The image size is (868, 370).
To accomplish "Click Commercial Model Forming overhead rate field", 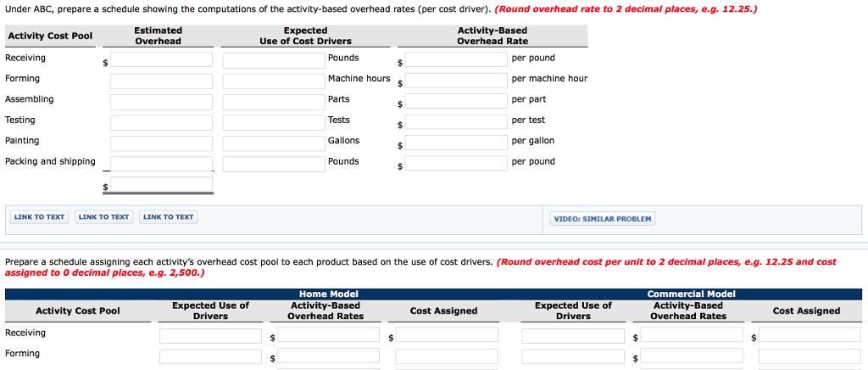I will point(692,356).
